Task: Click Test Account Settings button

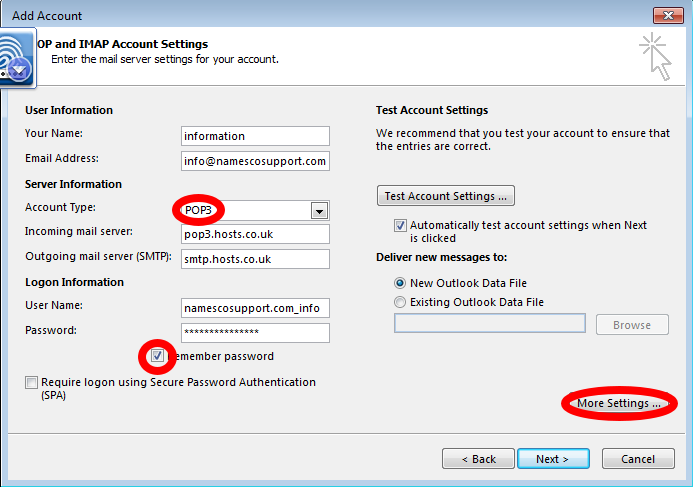Action: click(446, 196)
